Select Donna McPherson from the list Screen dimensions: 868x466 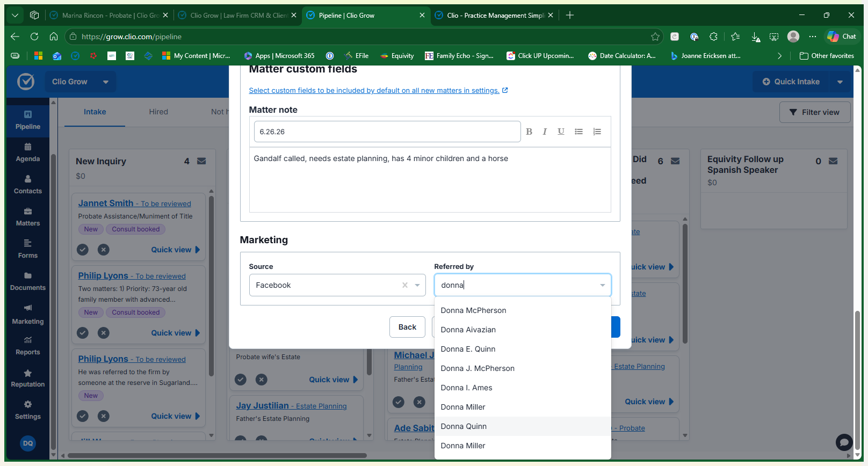(523, 310)
